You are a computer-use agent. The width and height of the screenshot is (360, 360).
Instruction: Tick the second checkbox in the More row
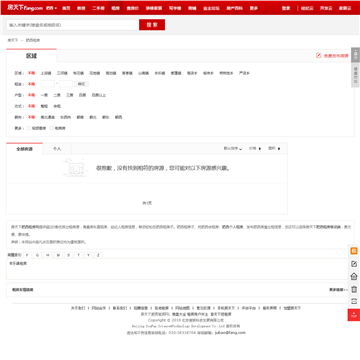tap(52, 128)
